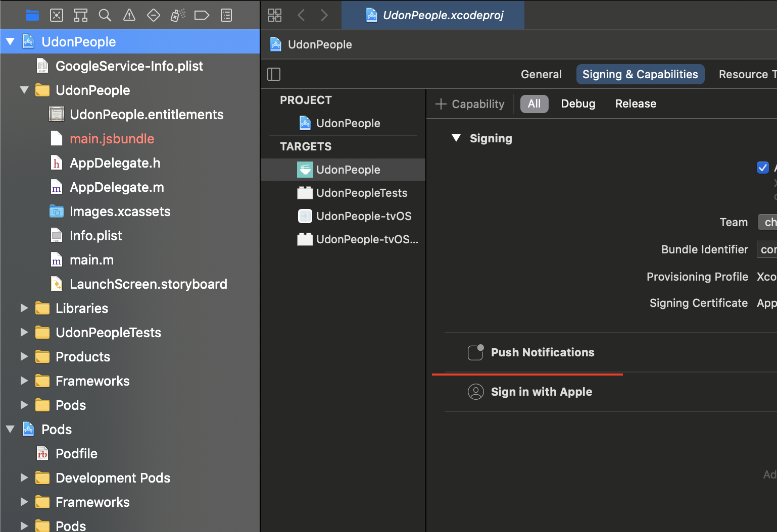Open the Source Control navigator
The image size is (777, 532).
click(x=57, y=16)
